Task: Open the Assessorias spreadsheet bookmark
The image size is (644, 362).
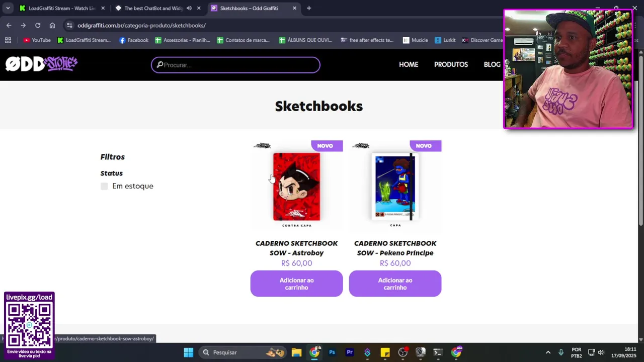Action: pyautogui.click(x=183, y=40)
